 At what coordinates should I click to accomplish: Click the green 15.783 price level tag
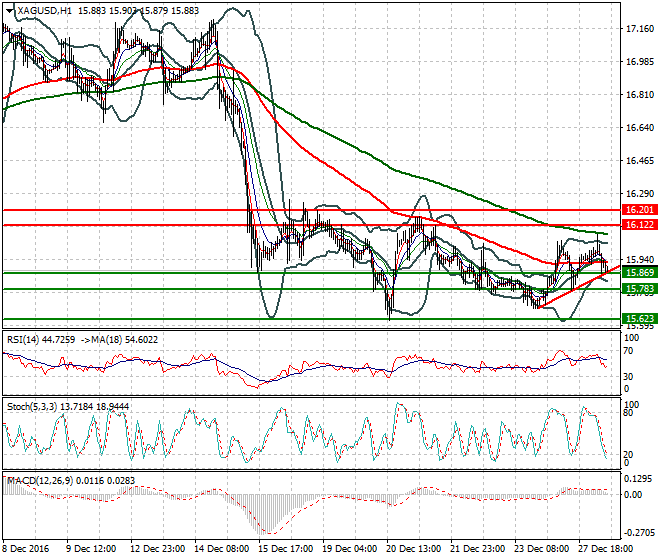click(637, 289)
